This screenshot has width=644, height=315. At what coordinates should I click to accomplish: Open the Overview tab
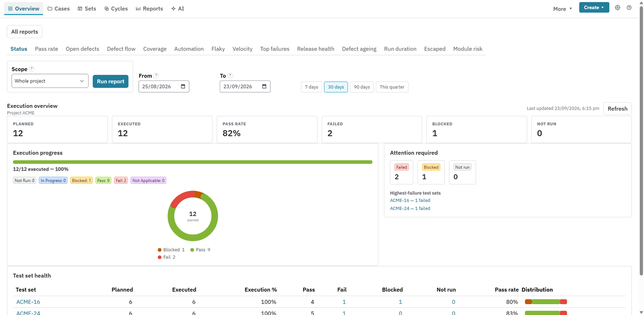click(x=24, y=8)
